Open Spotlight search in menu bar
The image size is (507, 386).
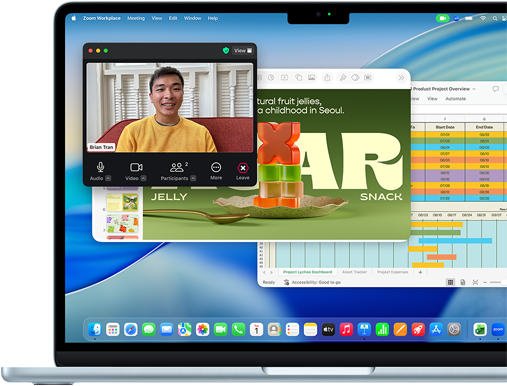point(495,18)
